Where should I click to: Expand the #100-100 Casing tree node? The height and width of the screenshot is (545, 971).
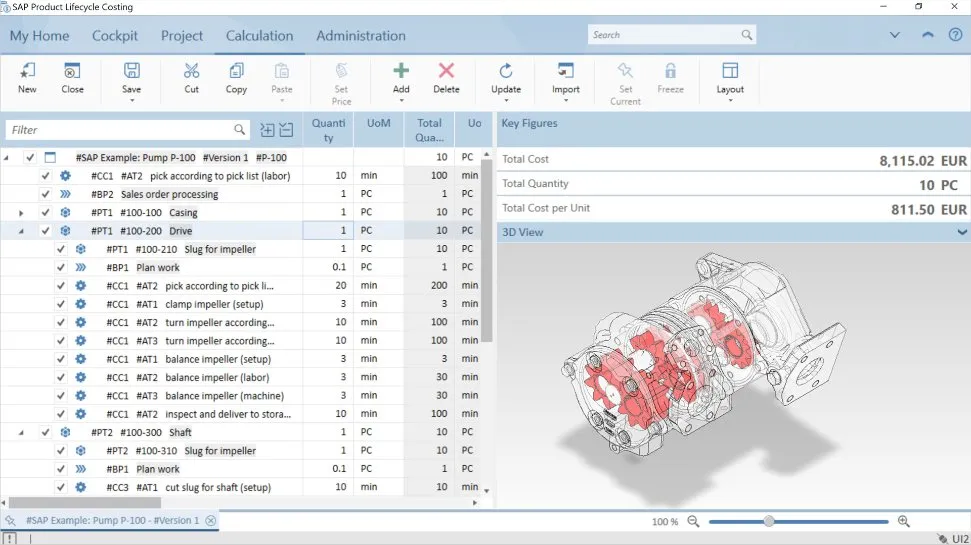21,213
